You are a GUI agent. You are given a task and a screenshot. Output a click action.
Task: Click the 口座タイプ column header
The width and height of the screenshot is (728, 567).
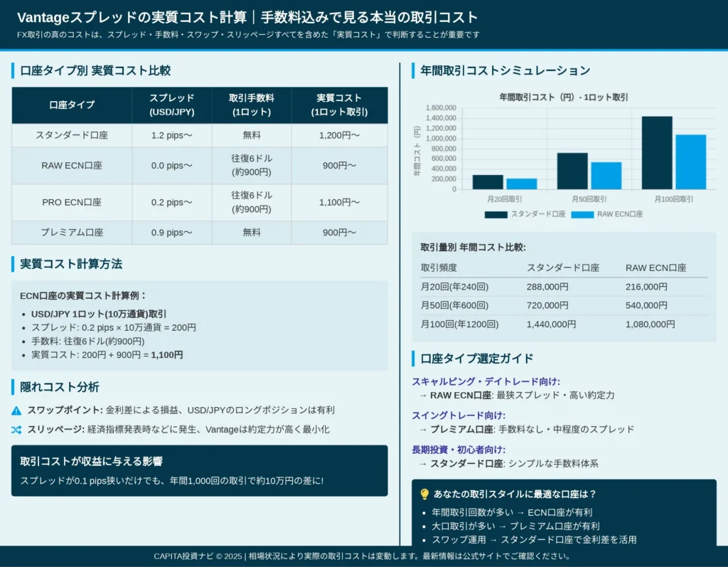[72, 105]
